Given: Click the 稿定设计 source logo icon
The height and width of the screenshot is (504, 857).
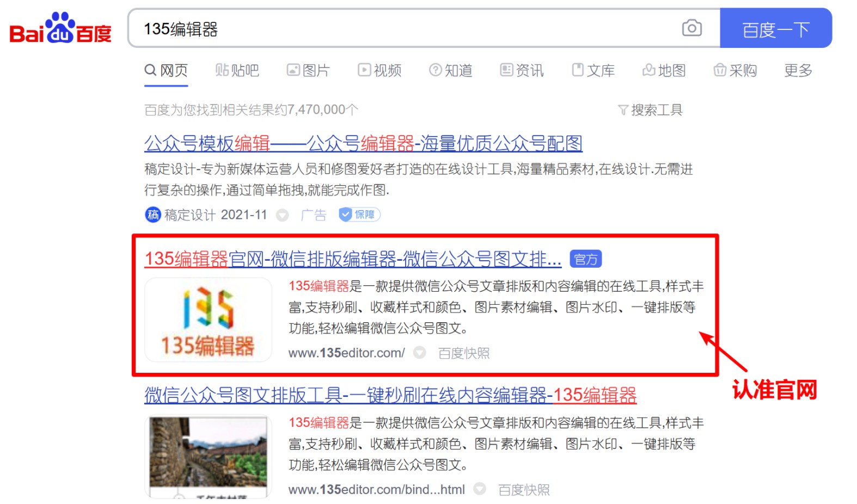Looking at the screenshot, I should [x=153, y=215].
